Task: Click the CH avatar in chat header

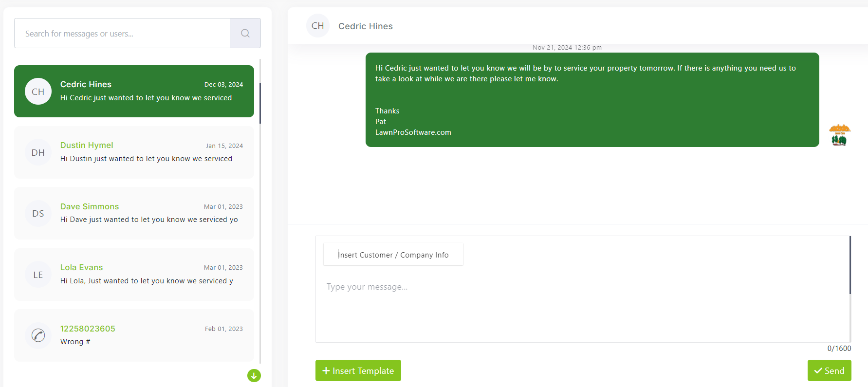Action: pos(318,26)
